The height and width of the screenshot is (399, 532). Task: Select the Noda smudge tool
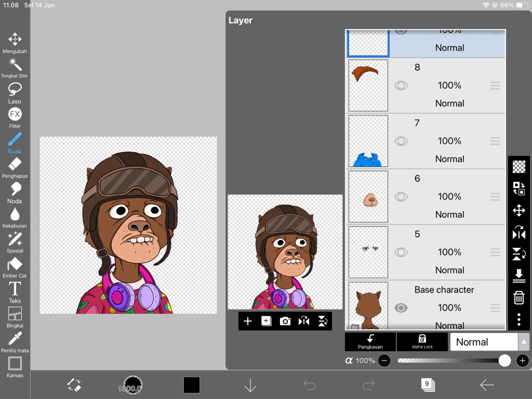coord(14,193)
